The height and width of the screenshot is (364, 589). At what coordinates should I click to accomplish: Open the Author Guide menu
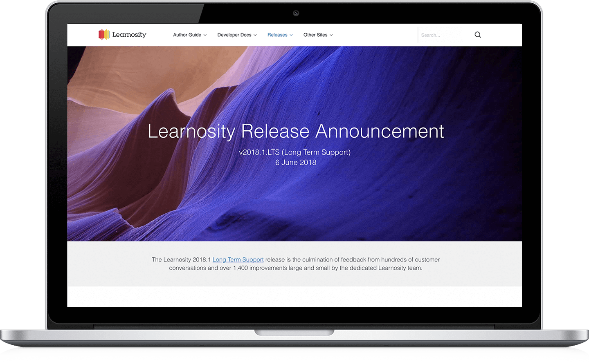(x=190, y=35)
